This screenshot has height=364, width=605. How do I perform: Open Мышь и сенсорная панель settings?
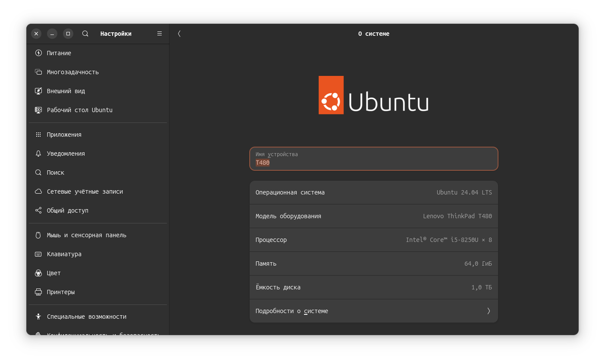click(x=87, y=235)
